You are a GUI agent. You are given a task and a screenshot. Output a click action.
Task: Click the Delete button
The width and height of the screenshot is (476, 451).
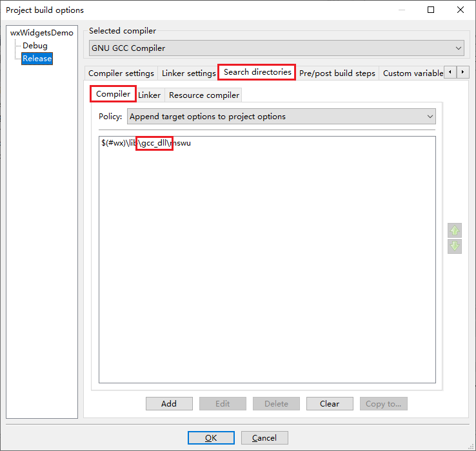pyautogui.click(x=276, y=404)
